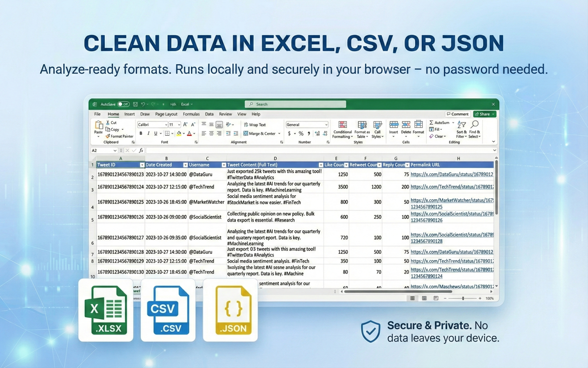Expand the Name Box A2 dropdown

coord(115,150)
